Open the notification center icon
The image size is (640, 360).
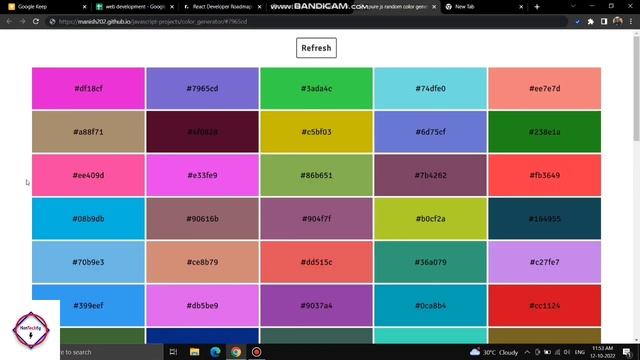pyautogui.click(x=627, y=352)
